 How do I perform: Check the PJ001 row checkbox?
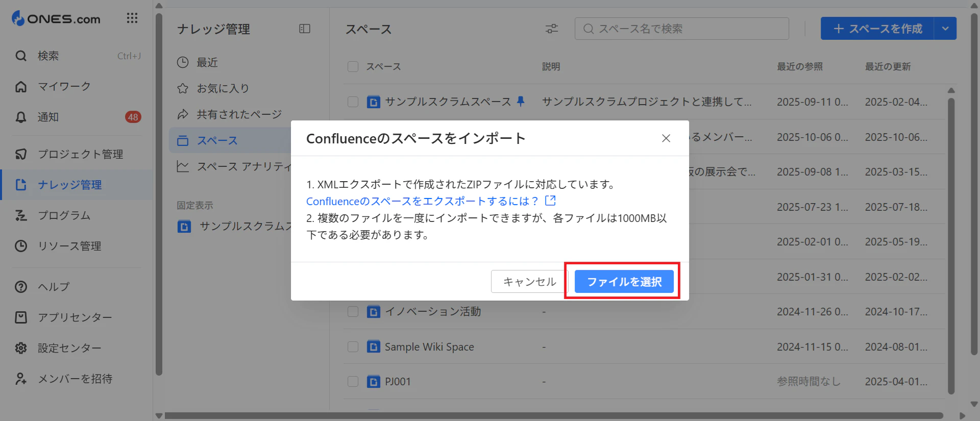pos(353,381)
